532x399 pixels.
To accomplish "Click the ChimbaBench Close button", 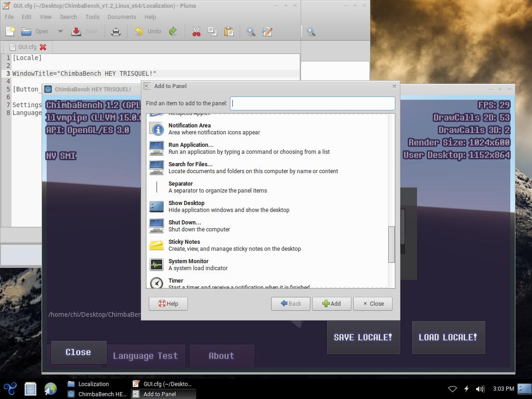I will [79, 352].
